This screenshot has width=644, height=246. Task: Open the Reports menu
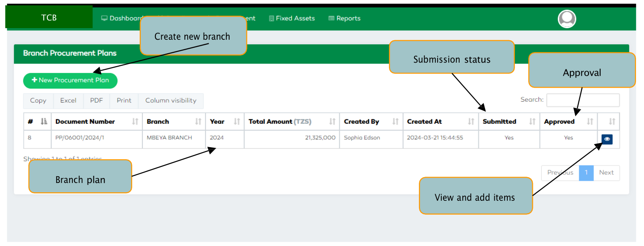(x=344, y=18)
